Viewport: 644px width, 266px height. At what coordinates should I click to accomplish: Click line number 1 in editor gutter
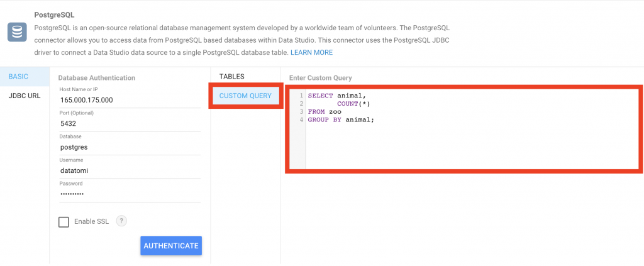point(301,96)
